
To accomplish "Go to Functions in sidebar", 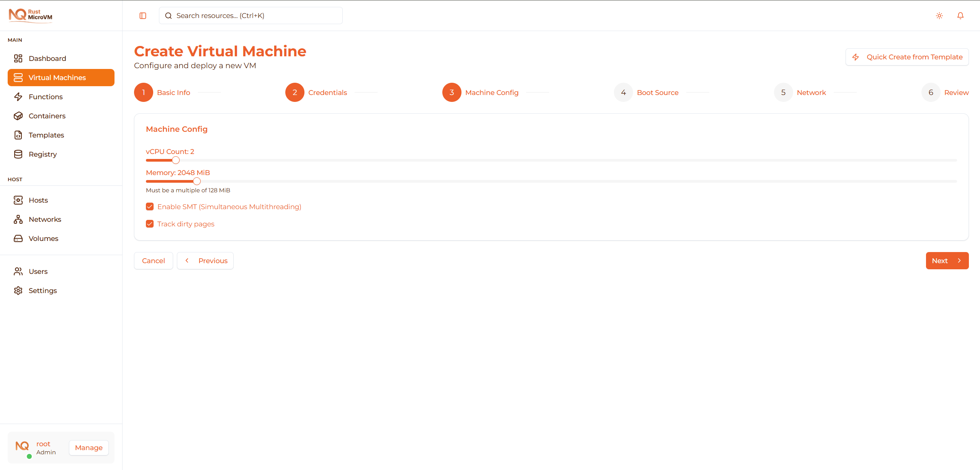I will click(45, 97).
